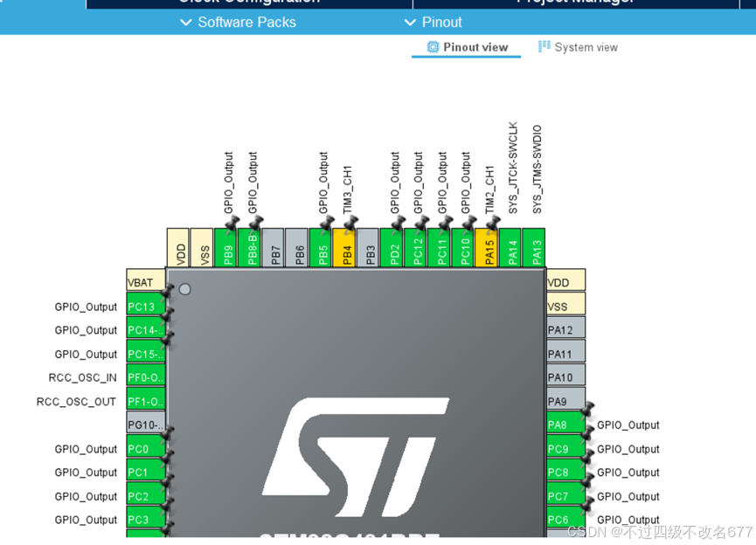Click the System view grid icon
Image resolution: width=756 pixels, height=545 pixels.
click(x=544, y=46)
